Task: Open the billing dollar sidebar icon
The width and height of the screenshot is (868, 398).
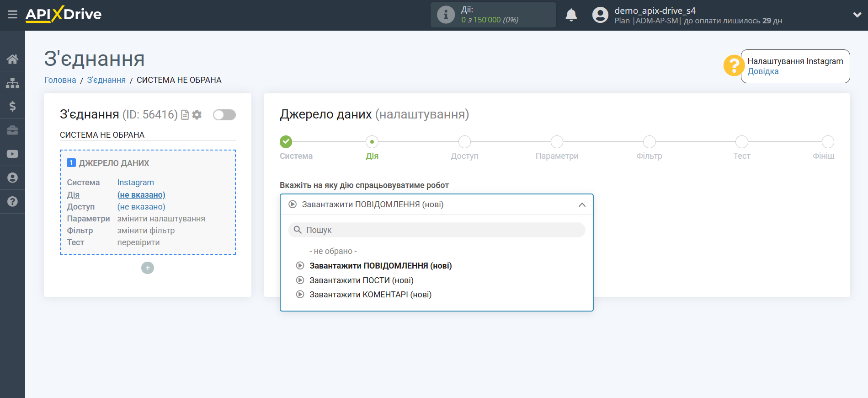Action: pyautogui.click(x=12, y=107)
